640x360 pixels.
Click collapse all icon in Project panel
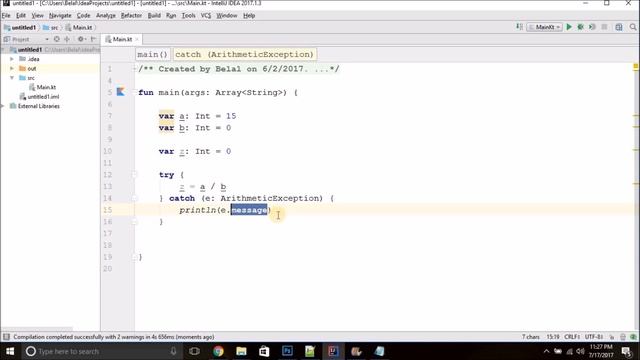[x=67, y=39]
